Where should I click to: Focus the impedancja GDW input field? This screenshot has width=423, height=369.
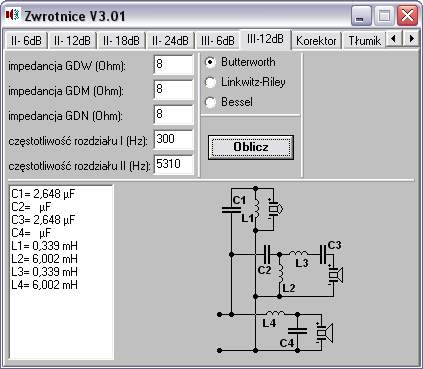[x=173, y=65]
